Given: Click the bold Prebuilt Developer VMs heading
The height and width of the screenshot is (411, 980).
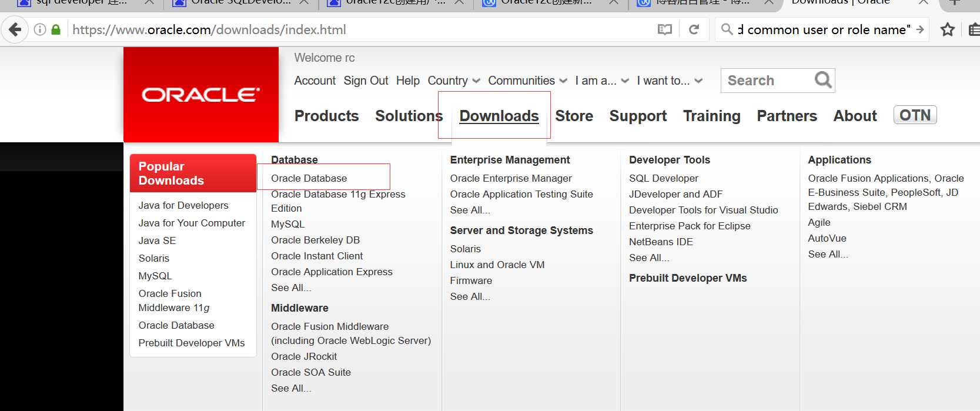Looking at the screenshot, I should tap(688, 278).
